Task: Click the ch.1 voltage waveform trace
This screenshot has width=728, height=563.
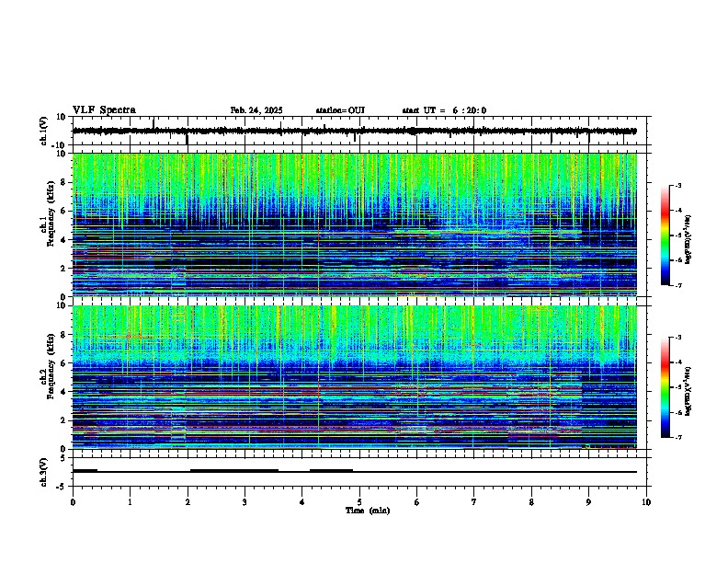Action: (355, 131)
